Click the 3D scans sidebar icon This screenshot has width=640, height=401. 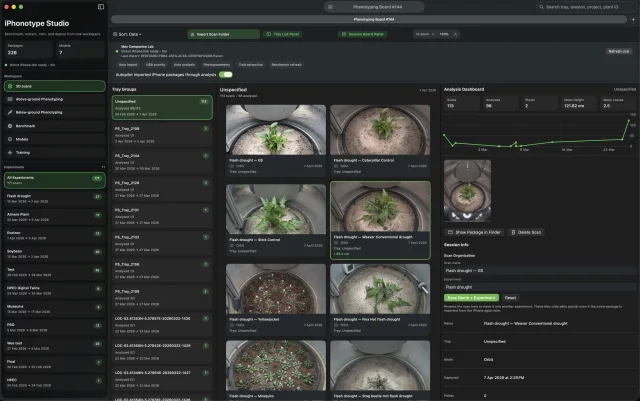tap(10, 86)
